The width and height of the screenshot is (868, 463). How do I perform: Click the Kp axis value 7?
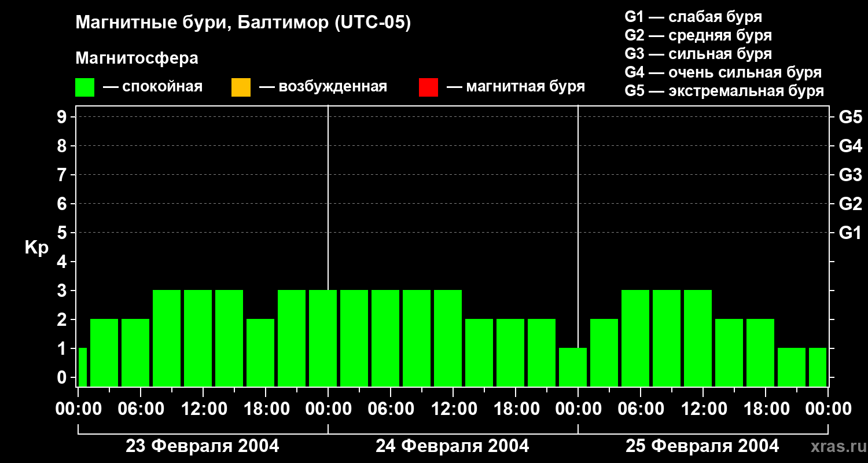63,175
